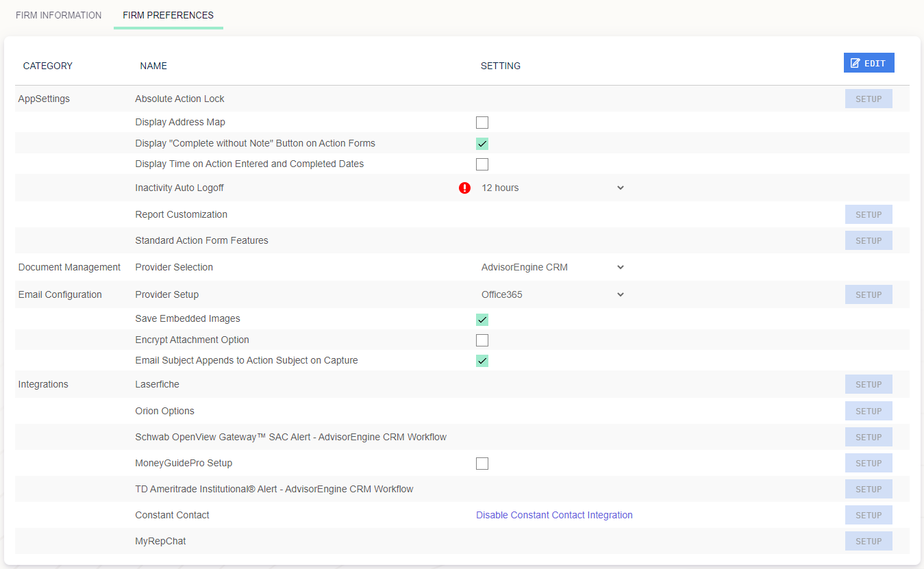The image size is (924, 569).
Task: Click the Standard Action Form Features label
Action: point(202,240)
